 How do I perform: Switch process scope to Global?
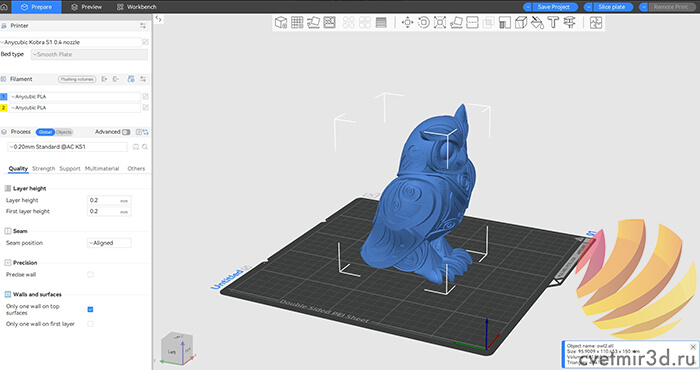pyautogui.click(x=45, y=132)
